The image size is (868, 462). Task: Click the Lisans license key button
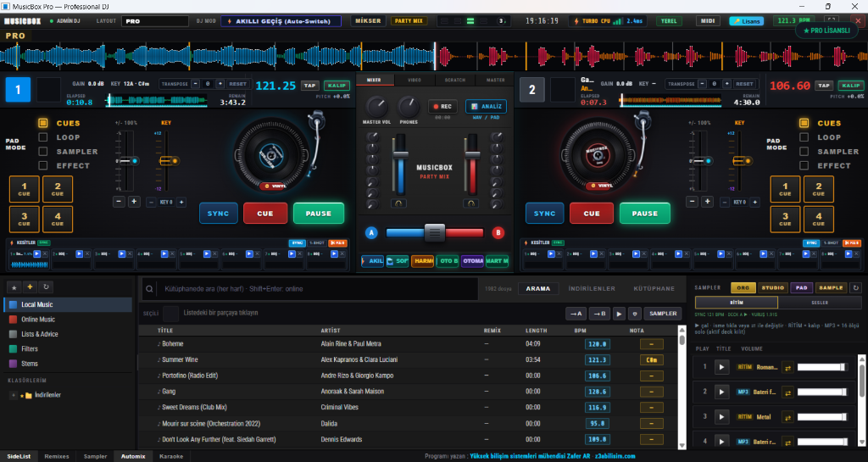click(x=746, y=21)
